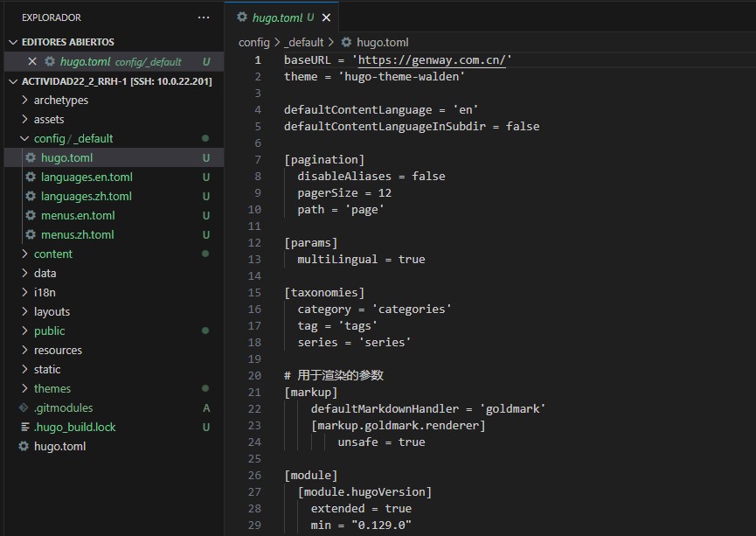Click the .gitmodules file icon
The image size is (756, 536).
[24, 407]
